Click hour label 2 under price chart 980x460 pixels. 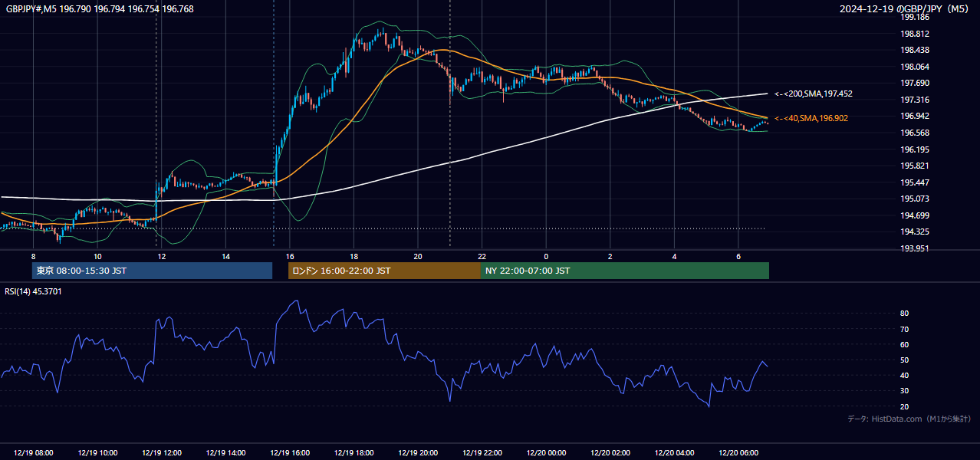click(x=610, y=256)
